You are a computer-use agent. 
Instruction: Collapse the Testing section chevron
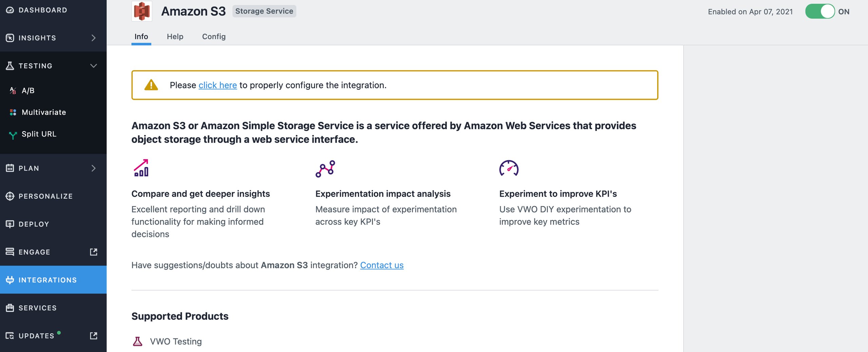click(x=94, y=66)
